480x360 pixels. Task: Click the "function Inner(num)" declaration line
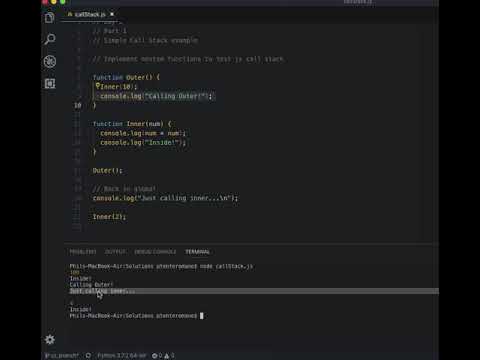click(x=132, y=124)
